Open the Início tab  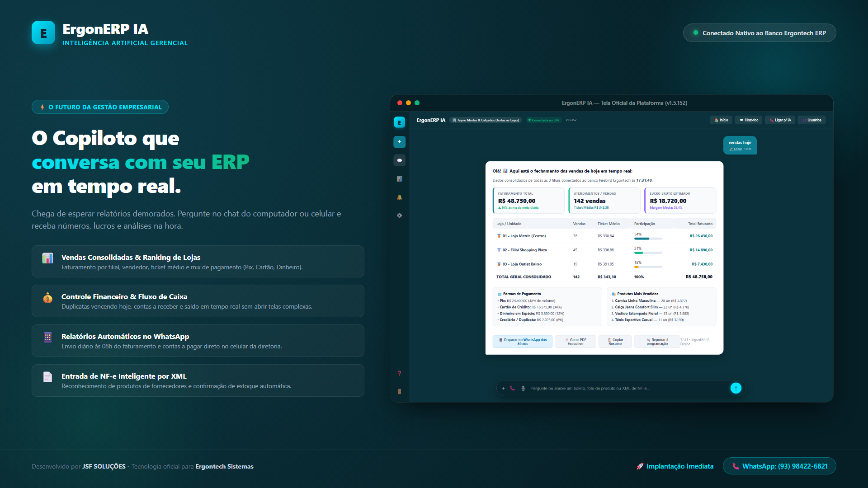click(x=721, y=120)
